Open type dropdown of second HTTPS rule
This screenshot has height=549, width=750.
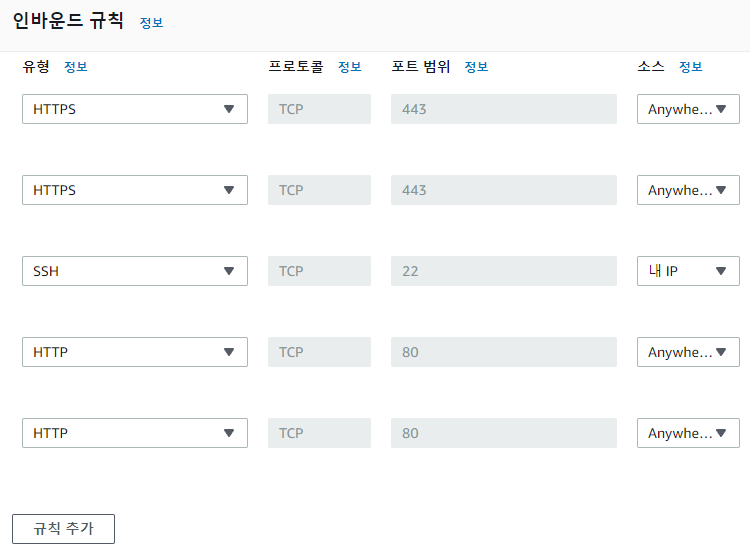[135, 190]
